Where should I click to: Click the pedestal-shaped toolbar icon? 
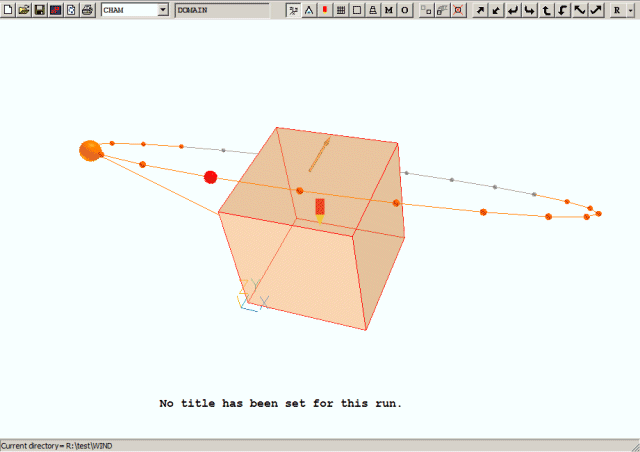click(x=373, y=10)
